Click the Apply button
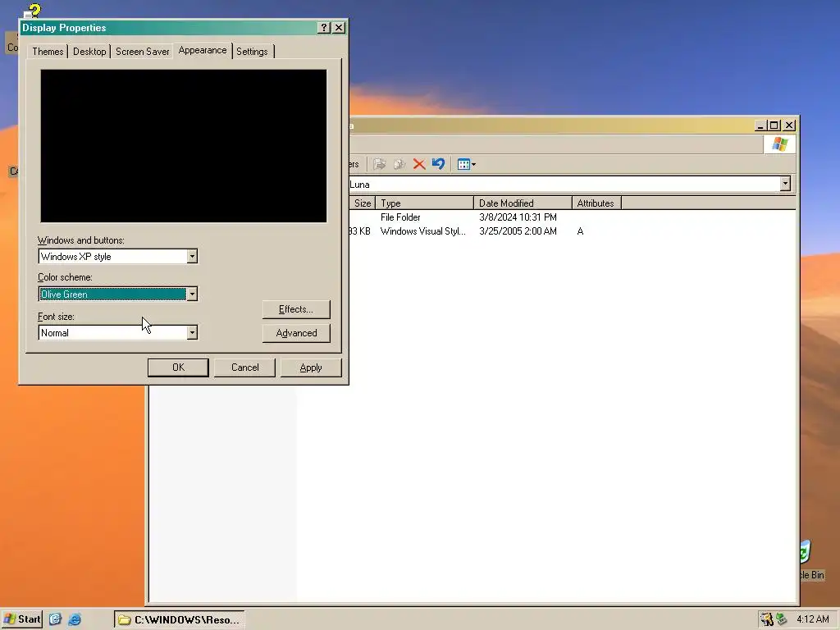Image resolution: width=840 pixels, height=630 pixels. pos(311,367)
